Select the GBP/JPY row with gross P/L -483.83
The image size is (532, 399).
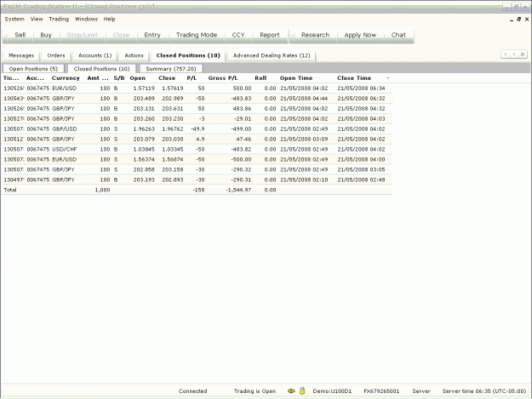(197, 99)
